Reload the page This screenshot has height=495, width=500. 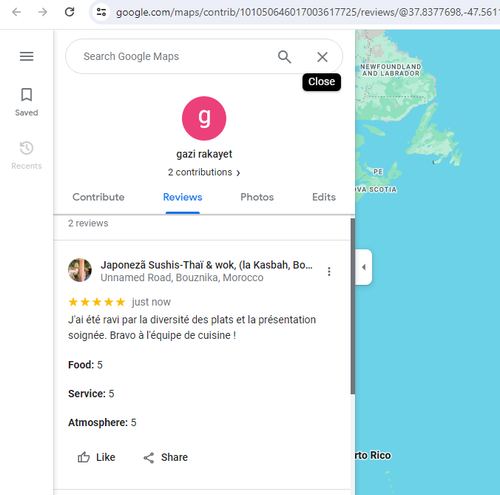click(x=69, y=12)
